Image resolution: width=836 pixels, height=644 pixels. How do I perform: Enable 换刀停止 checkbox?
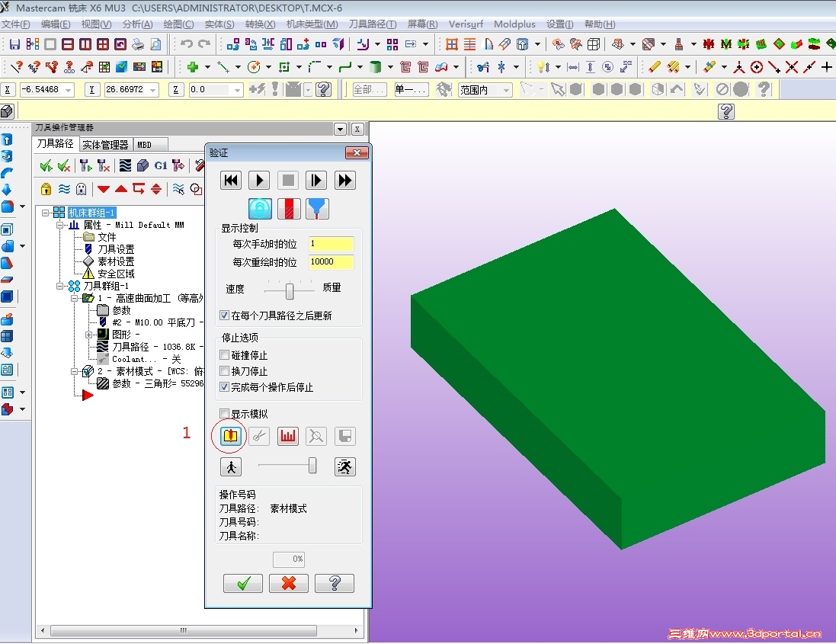[225, 371]
